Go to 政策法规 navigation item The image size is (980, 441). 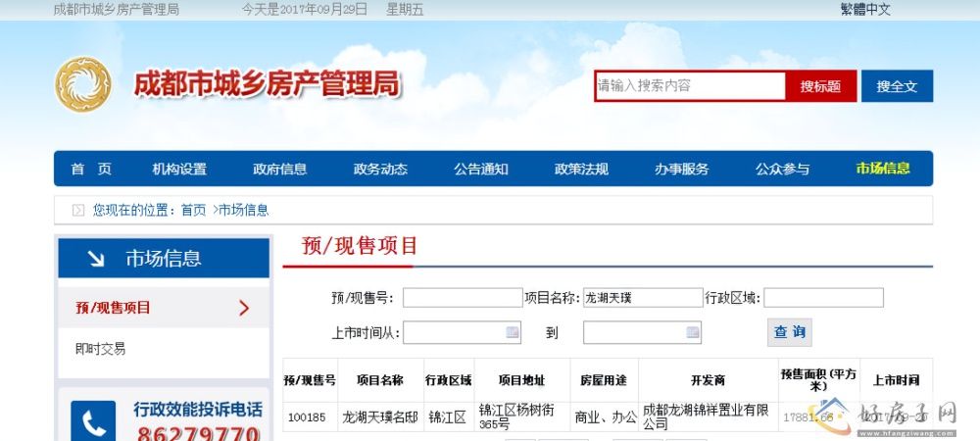581,169
